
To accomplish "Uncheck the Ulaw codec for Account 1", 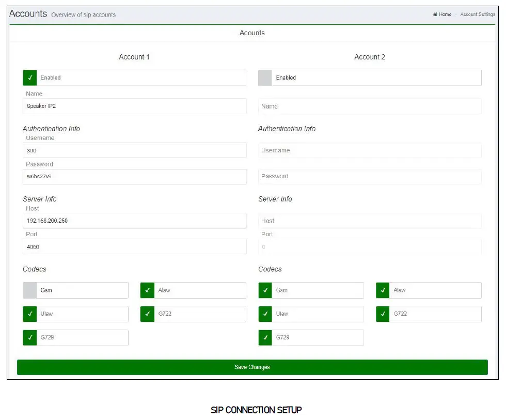I will click(x=29, y=314).
